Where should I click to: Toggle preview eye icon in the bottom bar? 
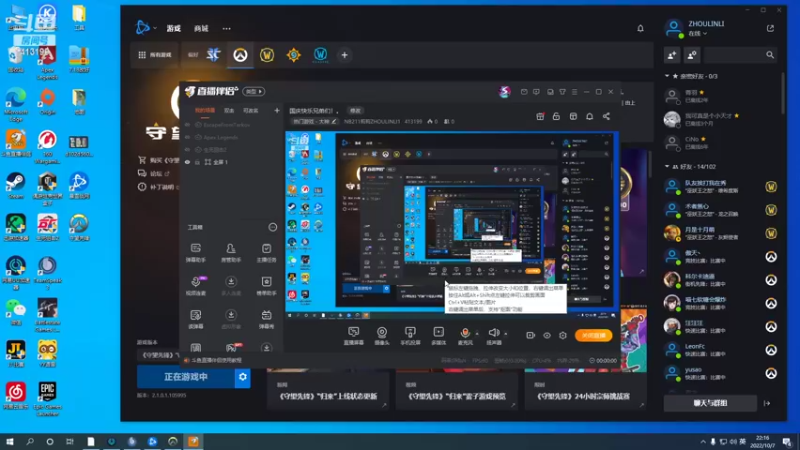[x=546, y=335]
